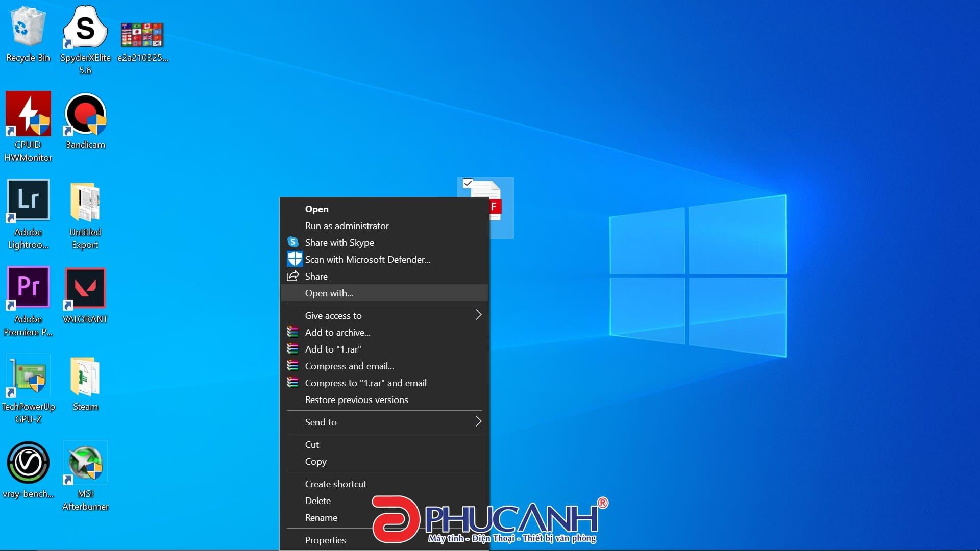
Task: Expand the Give access to submenu arrow
Action: pyautogui.click(x=478, y=315)
